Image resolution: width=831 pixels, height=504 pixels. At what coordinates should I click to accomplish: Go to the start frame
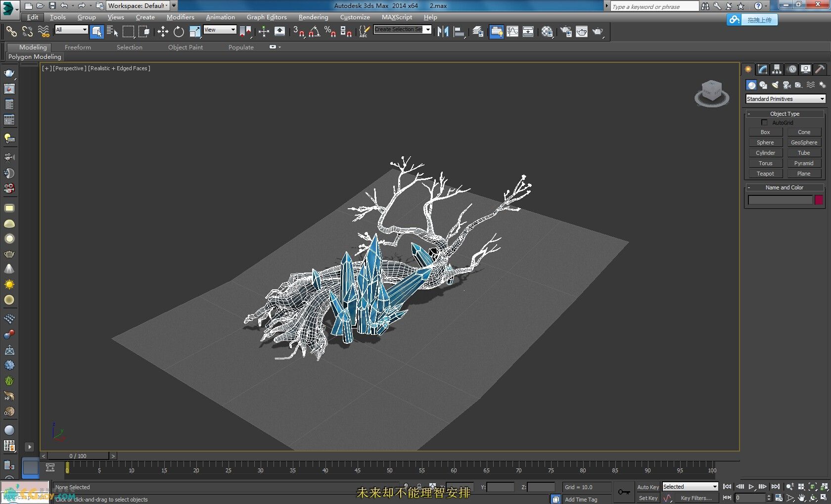pos(727,487)
